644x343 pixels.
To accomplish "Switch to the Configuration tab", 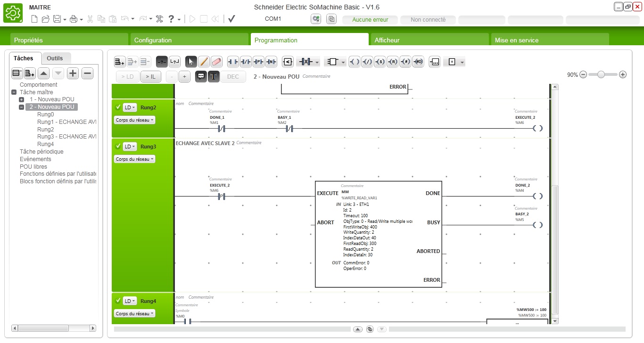I will click(x=189, y=40).
